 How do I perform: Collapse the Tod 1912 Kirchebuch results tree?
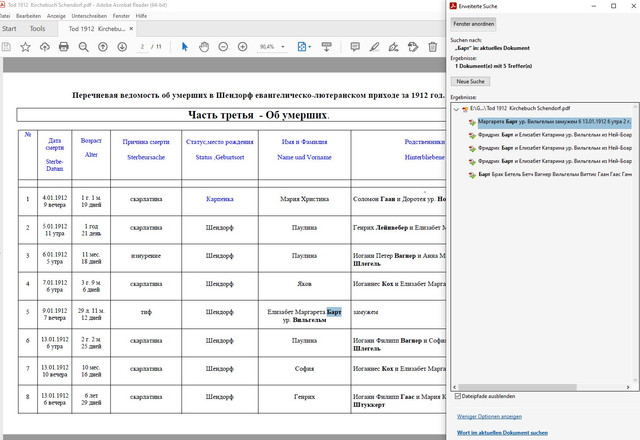pos(456,109)
